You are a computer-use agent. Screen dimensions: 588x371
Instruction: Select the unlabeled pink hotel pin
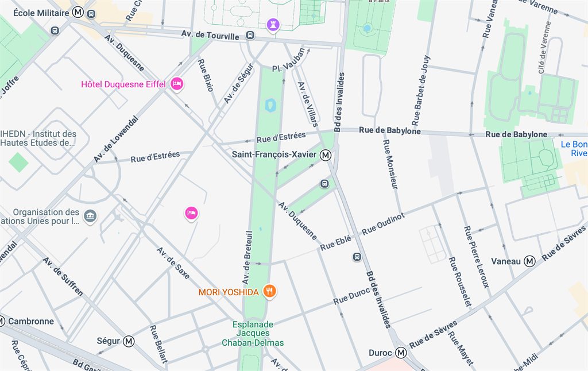pos(191,213)
